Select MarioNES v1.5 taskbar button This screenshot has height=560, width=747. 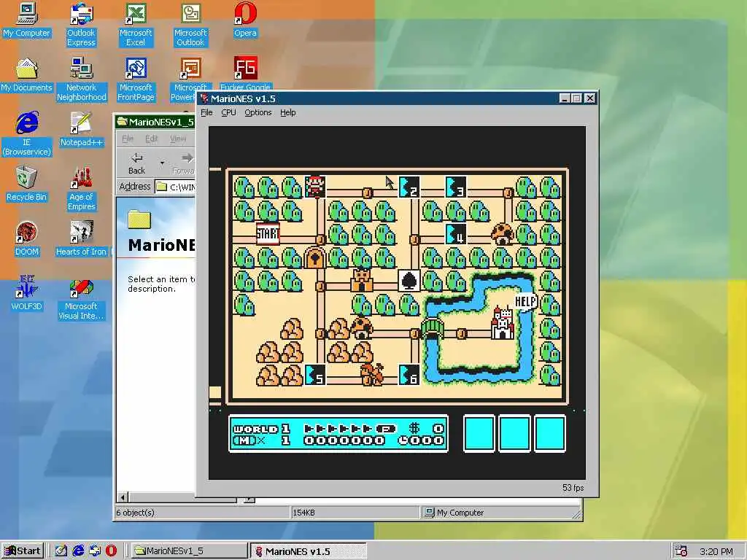(x=308, y=551)
